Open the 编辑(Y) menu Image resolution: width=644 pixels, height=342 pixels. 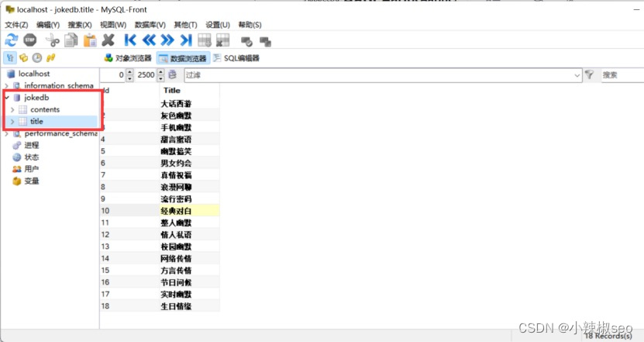point(47,25)
